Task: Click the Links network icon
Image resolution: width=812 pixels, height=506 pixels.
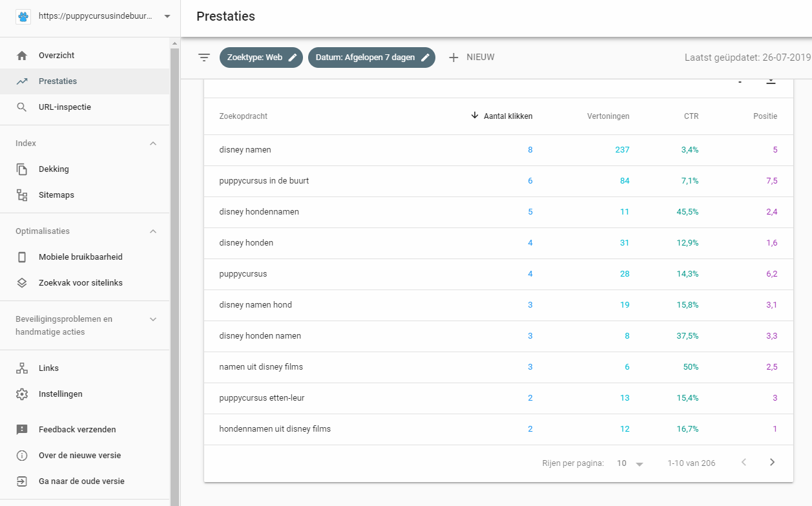Action: coord(22,368)
